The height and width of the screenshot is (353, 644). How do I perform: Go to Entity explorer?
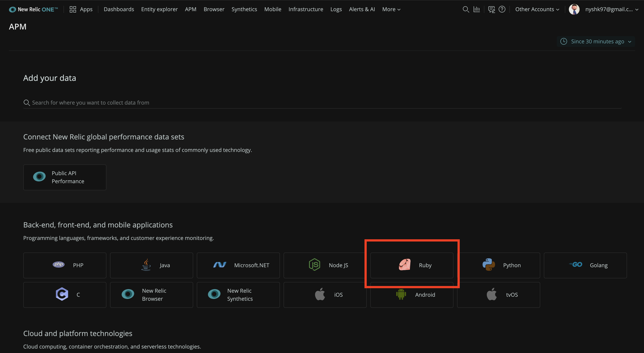coord(159,9)
